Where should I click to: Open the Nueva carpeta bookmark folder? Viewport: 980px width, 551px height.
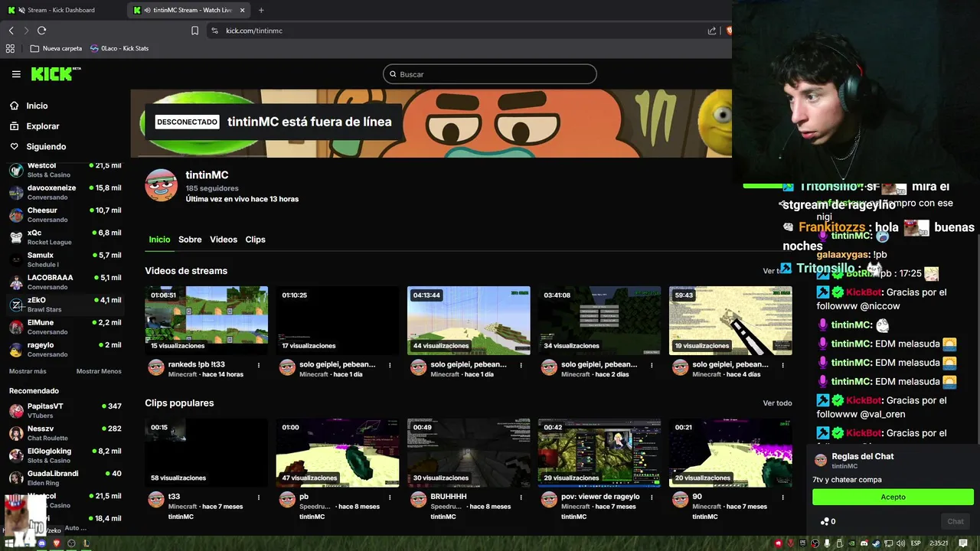[x=56, y=48]
